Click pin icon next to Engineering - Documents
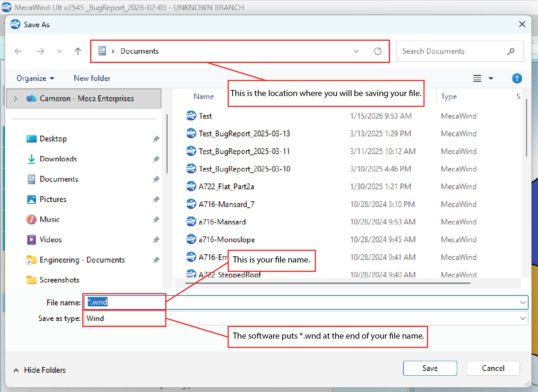This screenshot has height=392, width=538. pos(156,260)
